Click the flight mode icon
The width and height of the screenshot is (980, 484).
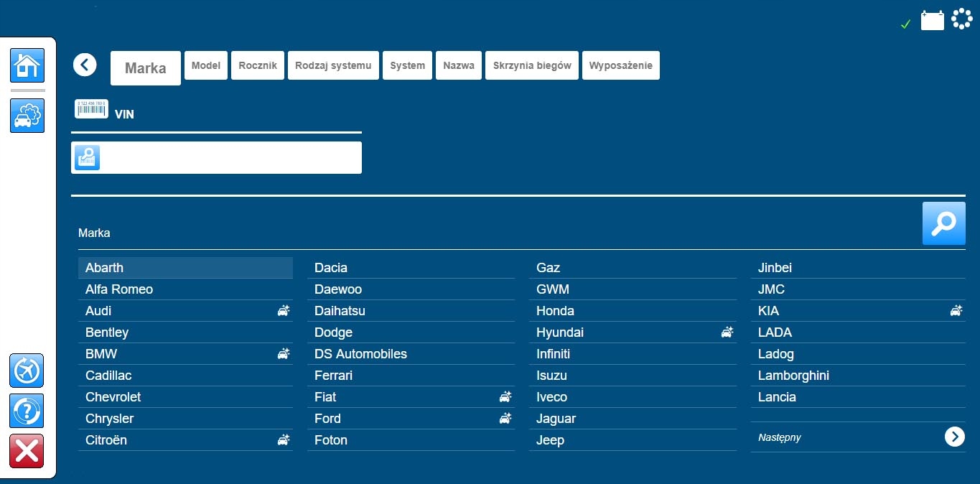click(x=27, y=371)
